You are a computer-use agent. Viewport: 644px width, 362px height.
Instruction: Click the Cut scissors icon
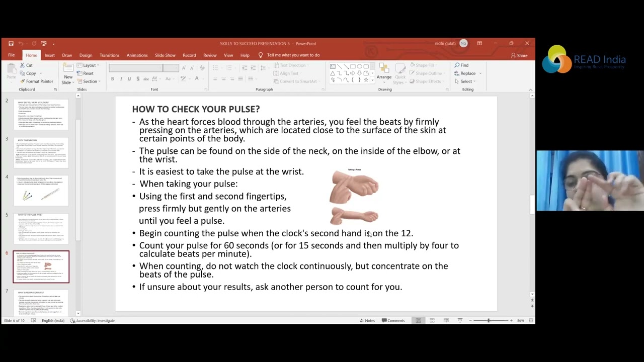point(23,65)
